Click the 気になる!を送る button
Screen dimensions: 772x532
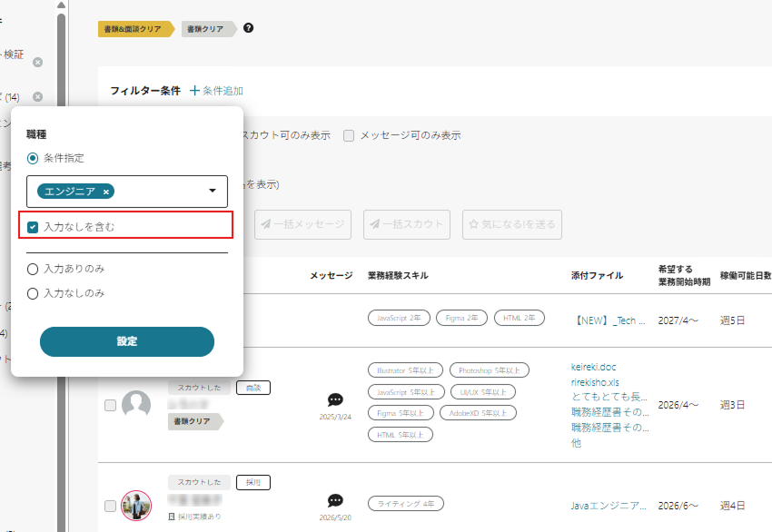512,224
